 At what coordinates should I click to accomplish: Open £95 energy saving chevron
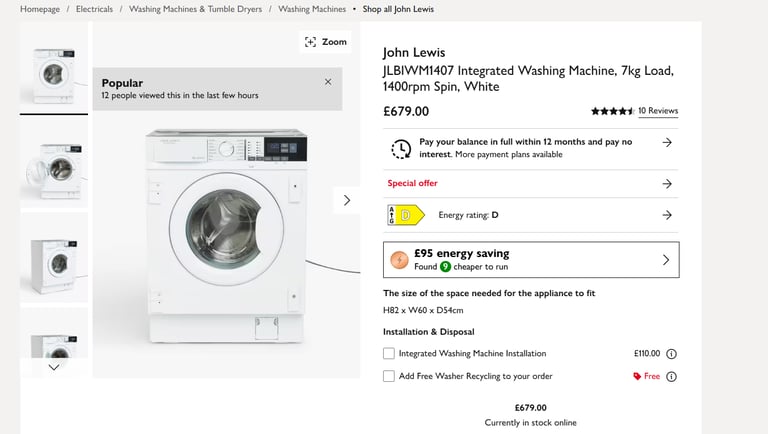[x=666, y=260]
